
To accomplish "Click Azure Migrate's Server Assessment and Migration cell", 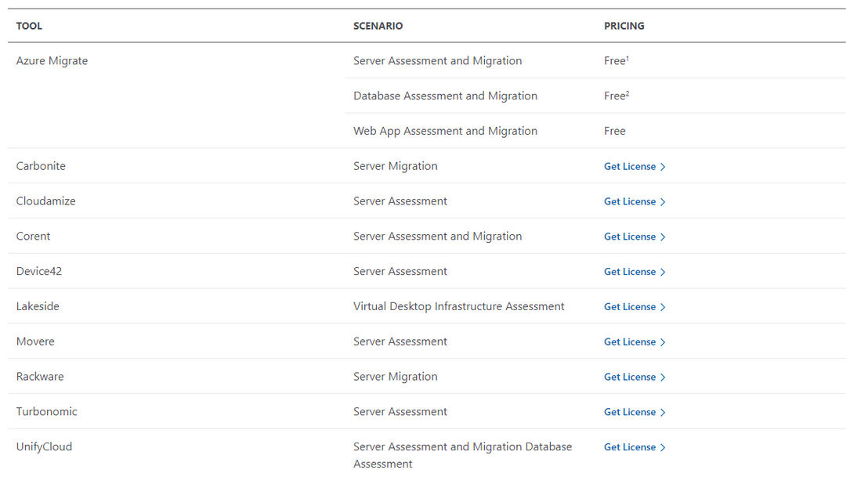I will pos(437,61).
